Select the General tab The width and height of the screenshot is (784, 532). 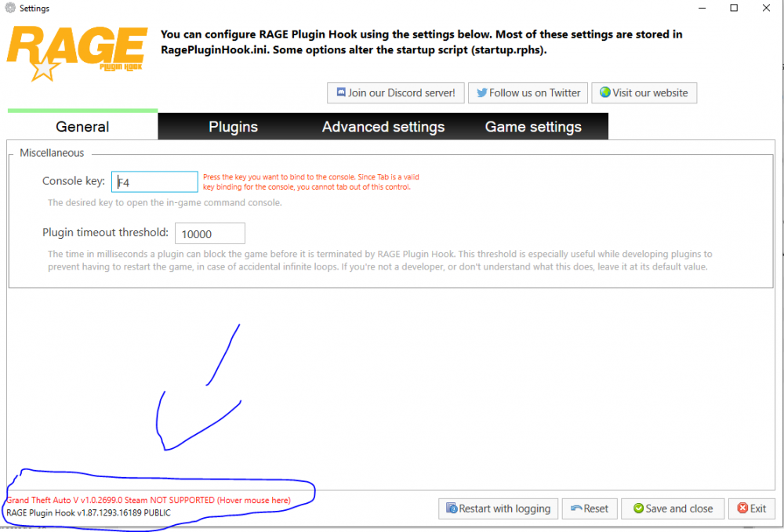(x=82, y=126)
